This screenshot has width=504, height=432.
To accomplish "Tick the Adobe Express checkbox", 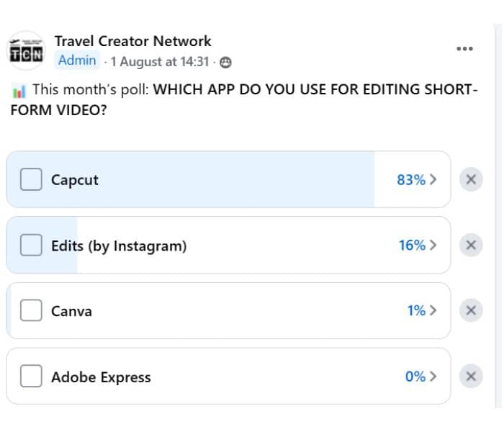I will pos(31,376).
